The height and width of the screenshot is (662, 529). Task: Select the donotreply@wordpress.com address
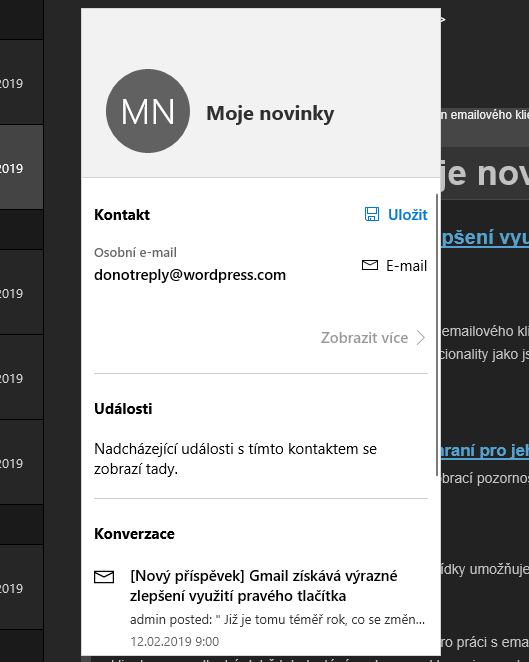190,275
